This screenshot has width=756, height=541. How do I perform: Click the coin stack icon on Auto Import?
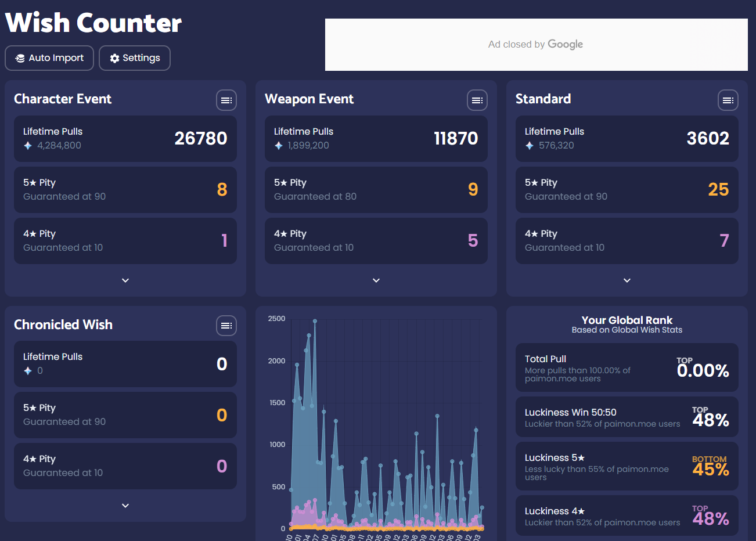(20, 58)
